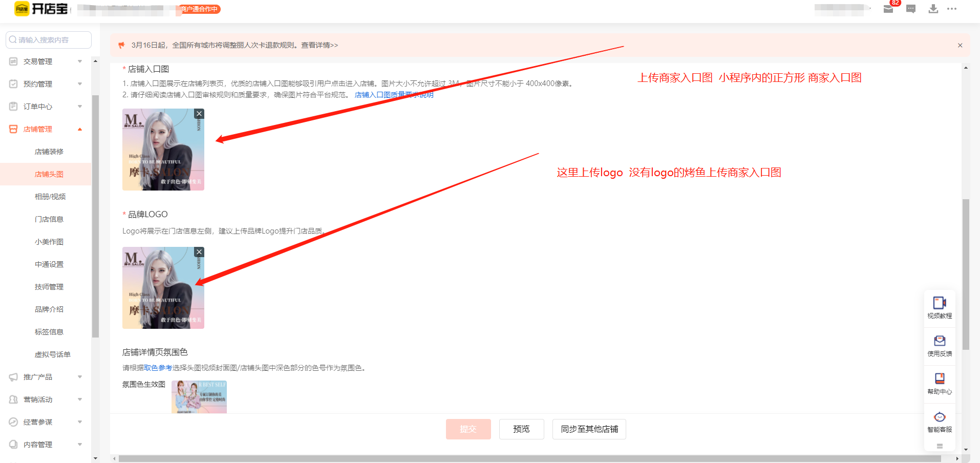Click the 商户通合作中 badge
This screenshot has width=980, height=463.
coord(200,9)
